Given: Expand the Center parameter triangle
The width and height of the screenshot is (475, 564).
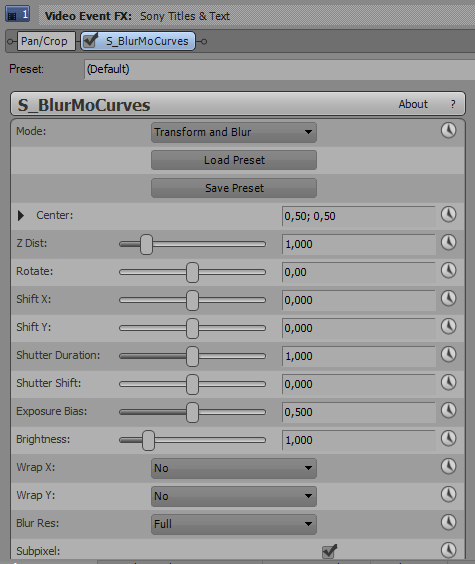Looking at the screenshot, I should tap(21, 215).
